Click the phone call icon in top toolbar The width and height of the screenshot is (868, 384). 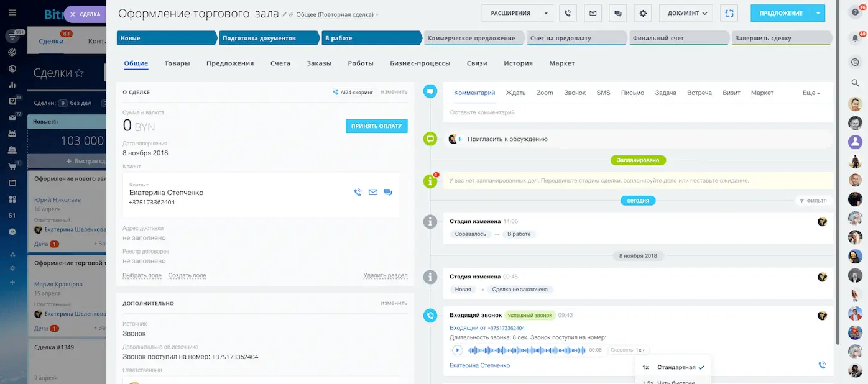pyautogui.click(x=567, y=13)
